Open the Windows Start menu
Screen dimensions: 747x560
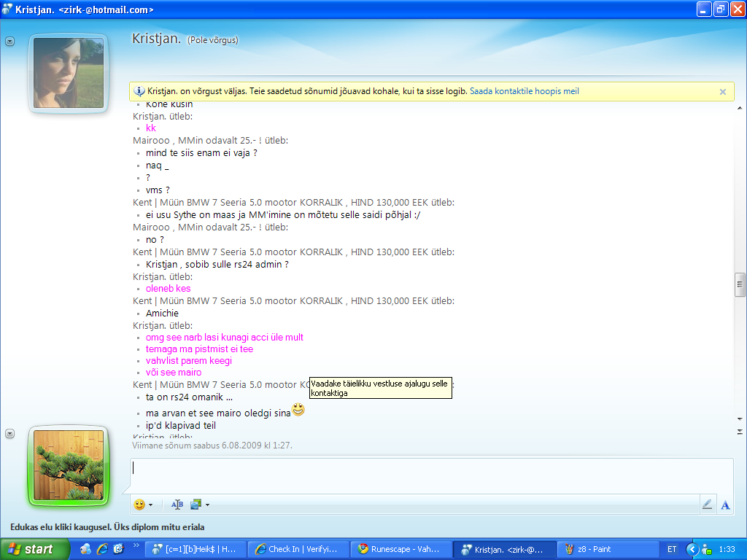[31, 549]
